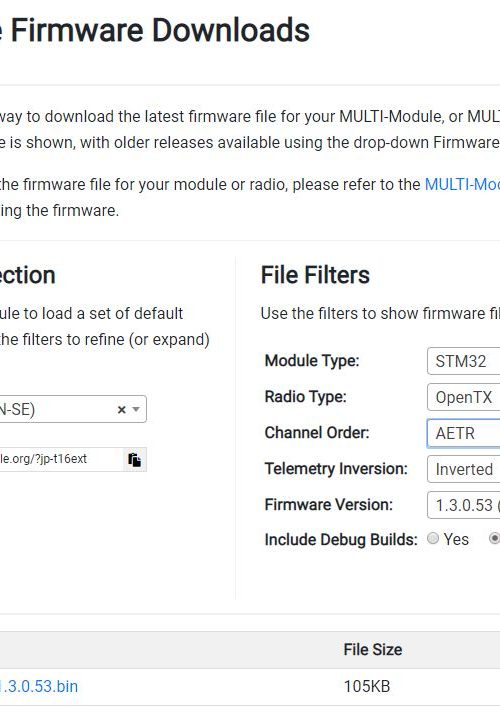
Task: Open the MULTI-Module documentation link
Action: tap(462, 184)
